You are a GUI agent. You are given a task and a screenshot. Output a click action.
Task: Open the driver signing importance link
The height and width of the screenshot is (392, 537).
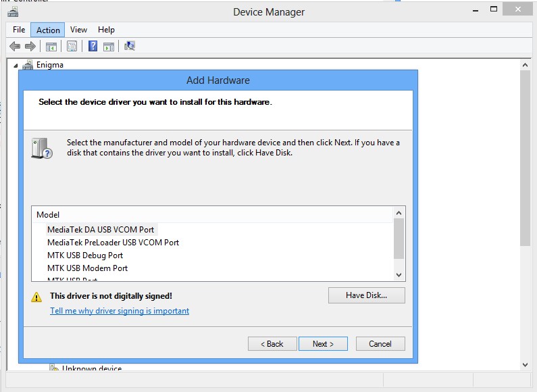120,311
